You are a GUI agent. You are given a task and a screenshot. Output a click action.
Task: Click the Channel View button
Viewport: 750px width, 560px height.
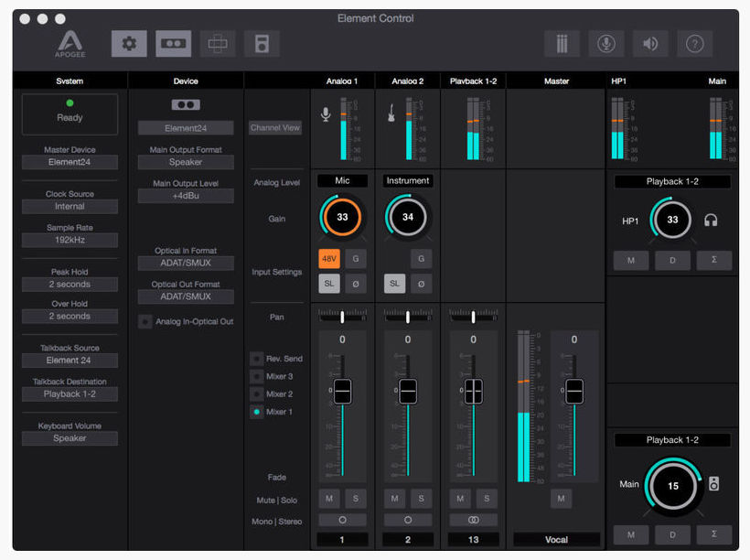pos(275,128)
